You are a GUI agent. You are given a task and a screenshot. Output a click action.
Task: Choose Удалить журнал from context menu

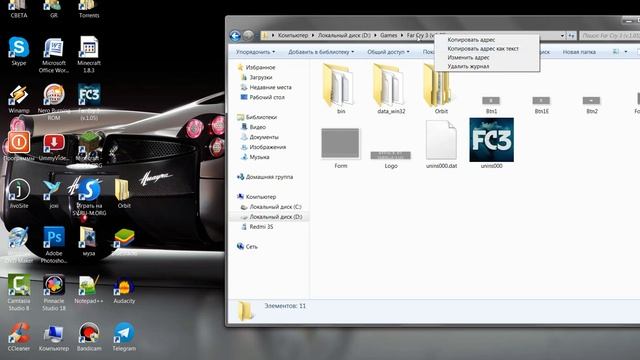(x=468, y=66)
